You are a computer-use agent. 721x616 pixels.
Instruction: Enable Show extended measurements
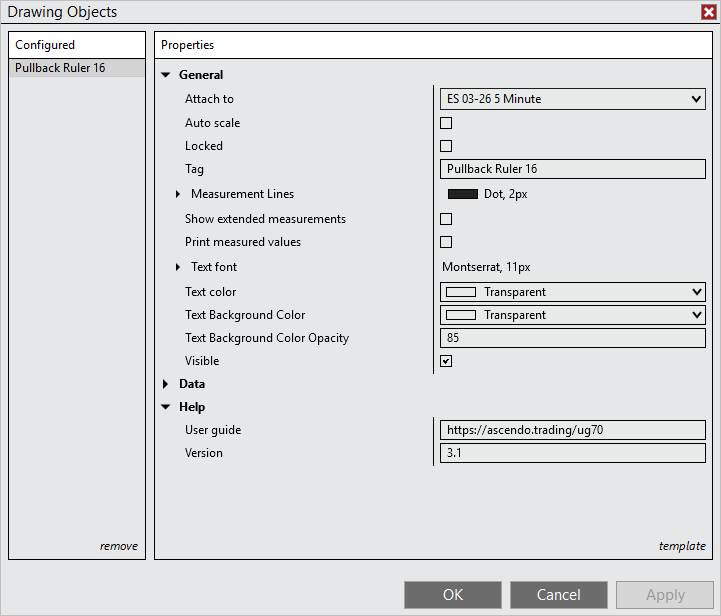click(446, 219)
